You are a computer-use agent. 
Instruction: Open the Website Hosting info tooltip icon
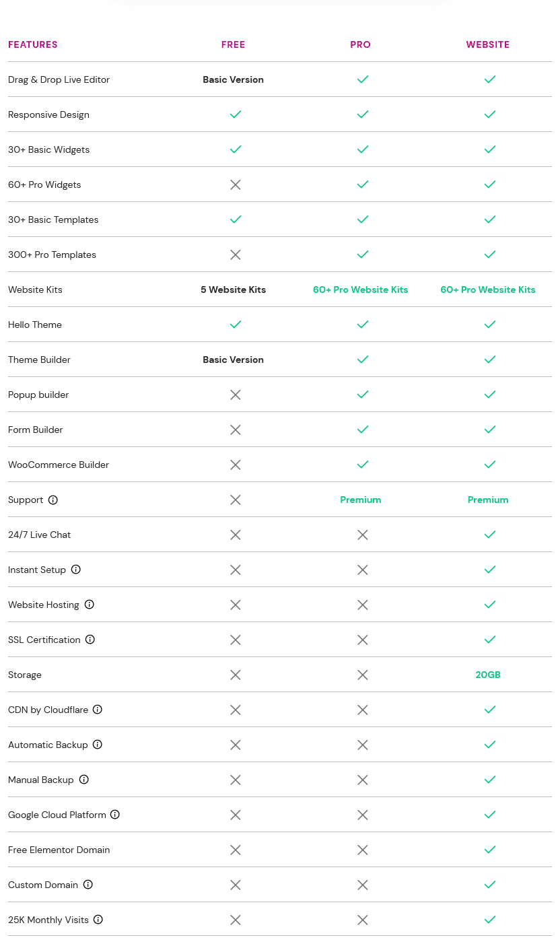tap(90, 605)
